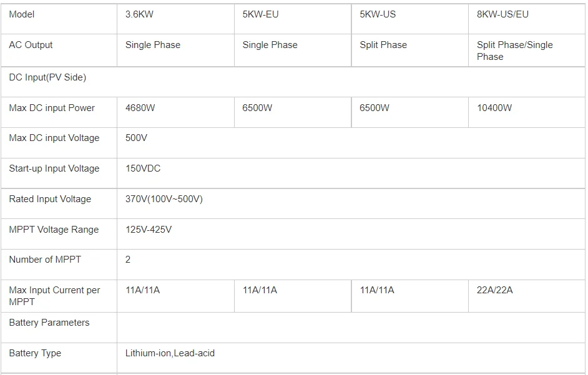588x375 pixels.
Task: Select the 5KW-US model header cell
Action: [x=378, y=14]
